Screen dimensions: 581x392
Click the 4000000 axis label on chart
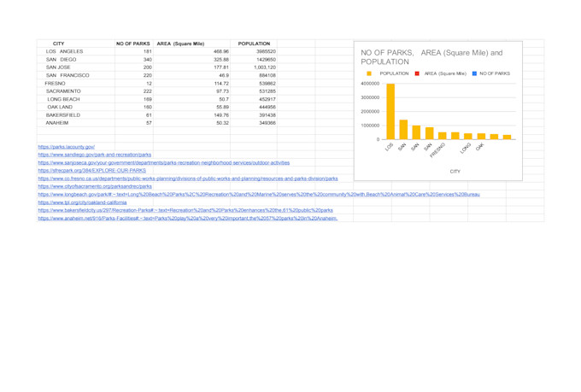370,84
